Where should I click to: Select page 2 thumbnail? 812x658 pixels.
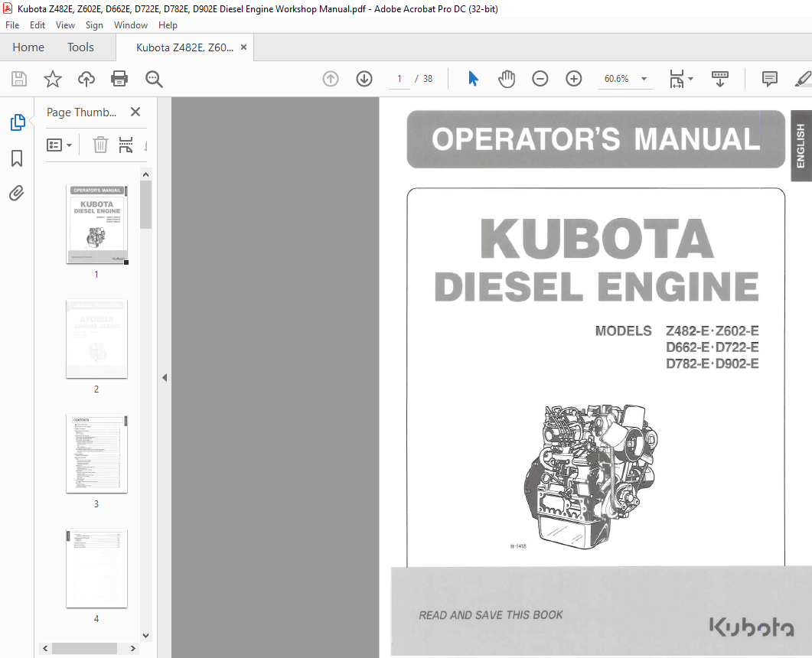coord(97,339)
